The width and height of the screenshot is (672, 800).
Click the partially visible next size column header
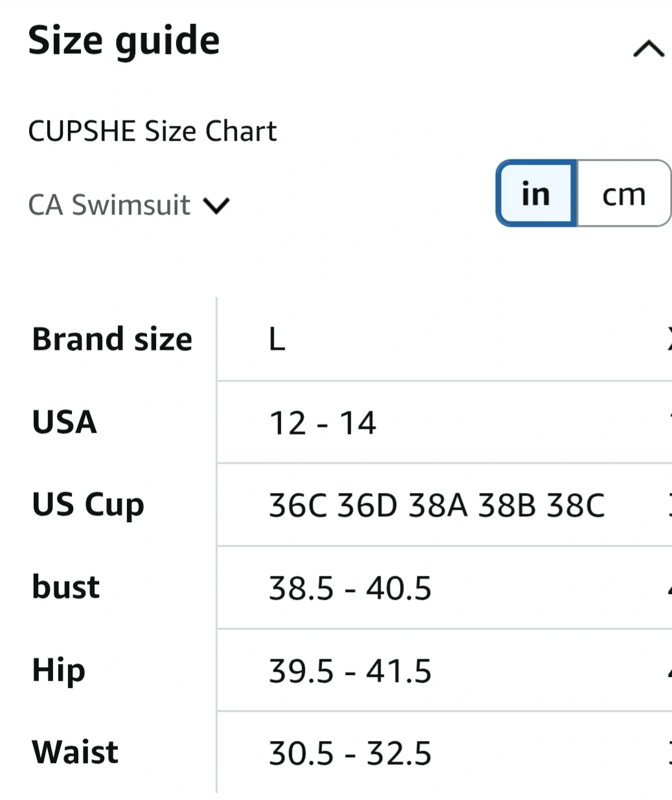coord(667,339)
